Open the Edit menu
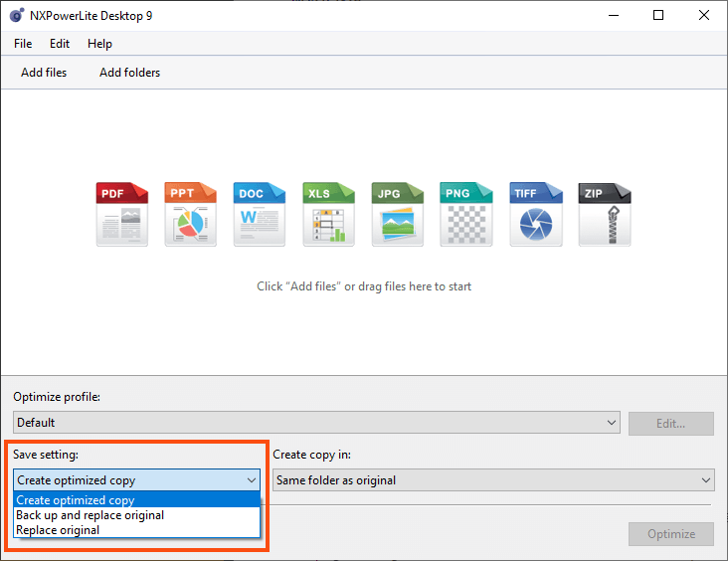The width and height of the screenshot is (728, 561). tap(60, 44)
